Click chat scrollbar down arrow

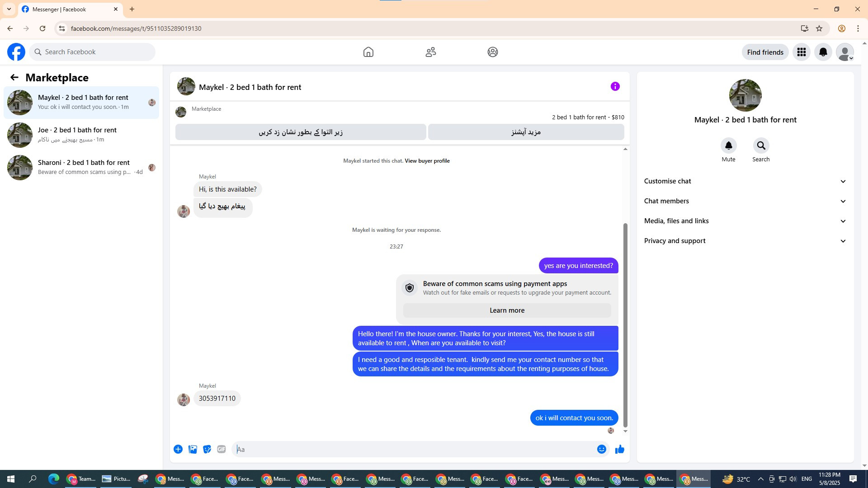tap(625, 431)
